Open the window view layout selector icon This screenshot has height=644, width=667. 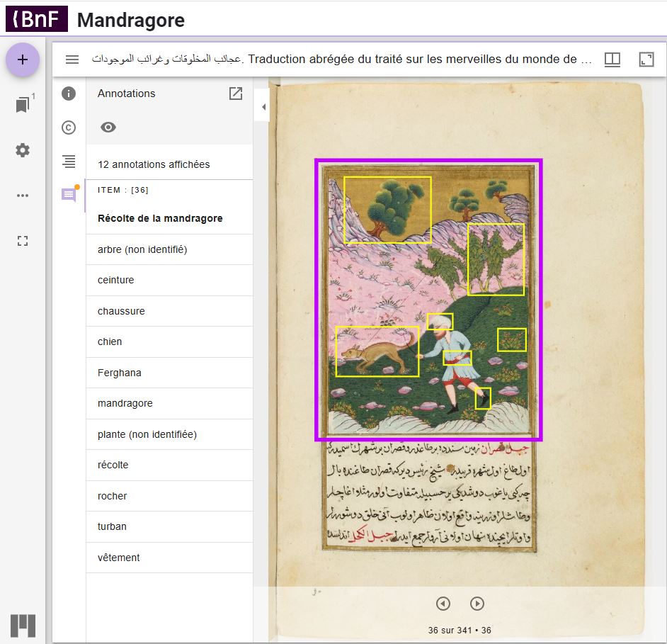pos(612,60)
